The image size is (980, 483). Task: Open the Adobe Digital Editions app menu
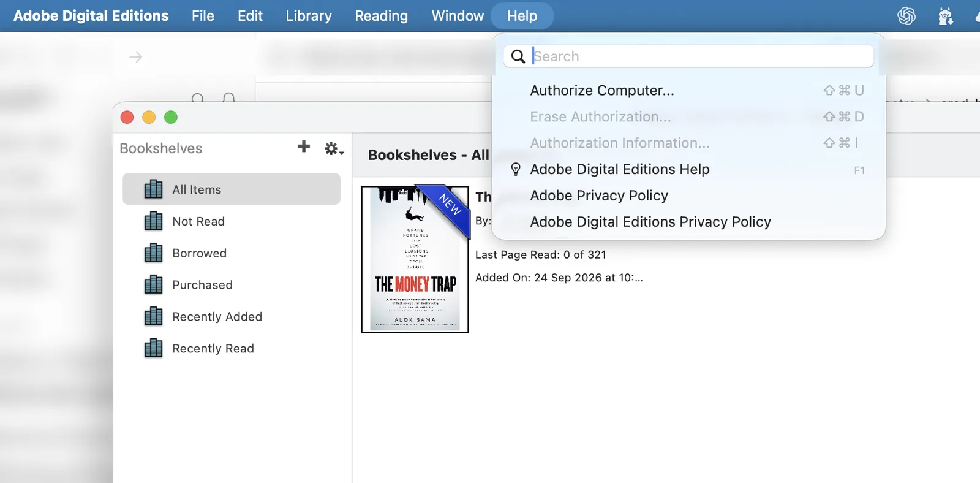tap(91, 16)
